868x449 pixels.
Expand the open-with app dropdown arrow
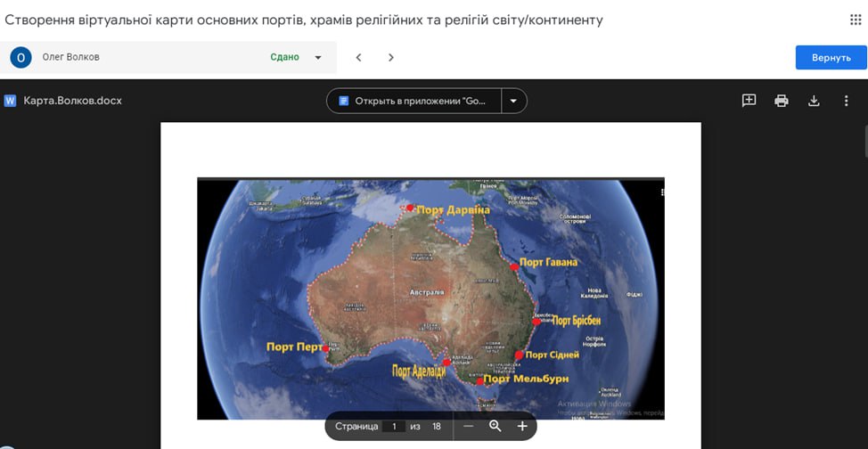click(513, 101)
